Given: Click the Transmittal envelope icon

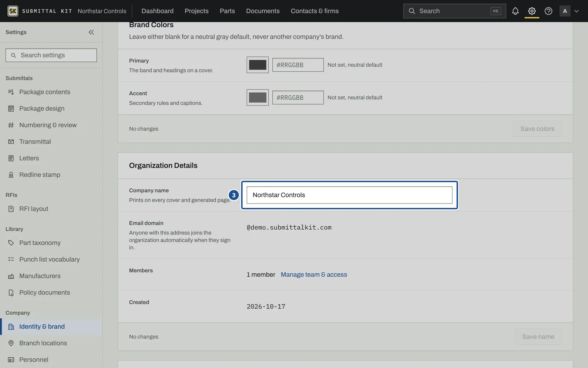Looking at the screenshot, I should click(11, 142).
